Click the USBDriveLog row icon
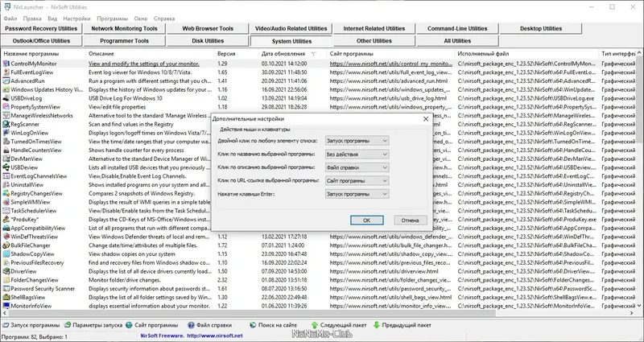This screenshot has height=342, width=644. pyautogui.click(x=6, y=98)
